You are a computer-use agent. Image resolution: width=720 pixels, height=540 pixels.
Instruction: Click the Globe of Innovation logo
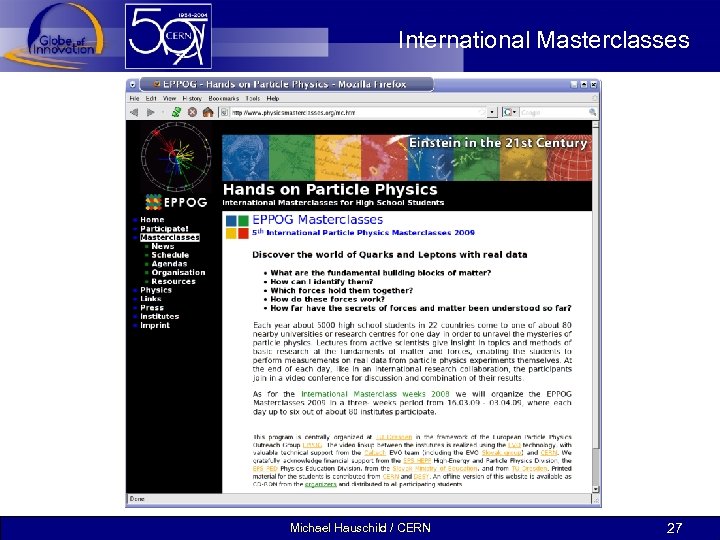point(54,36)
